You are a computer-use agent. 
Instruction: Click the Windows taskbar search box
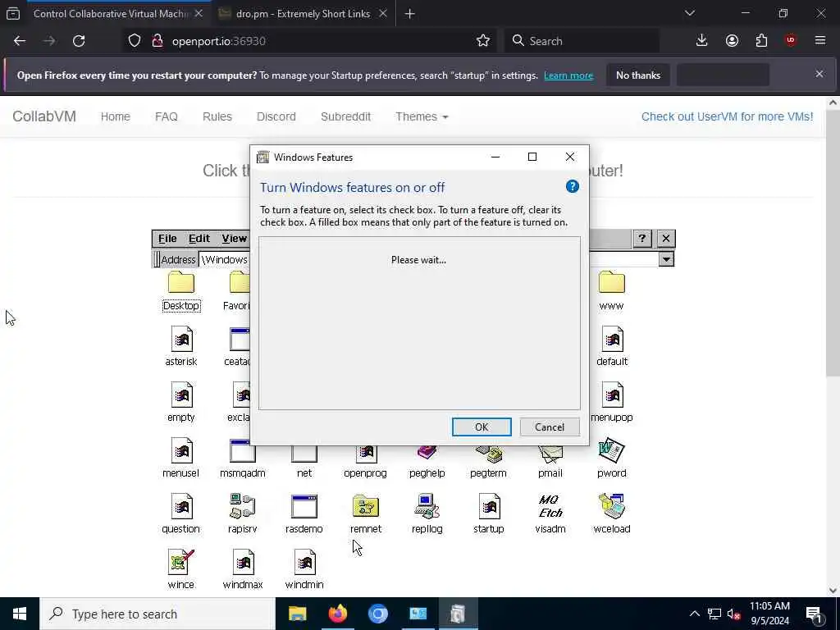pos(157,614)
